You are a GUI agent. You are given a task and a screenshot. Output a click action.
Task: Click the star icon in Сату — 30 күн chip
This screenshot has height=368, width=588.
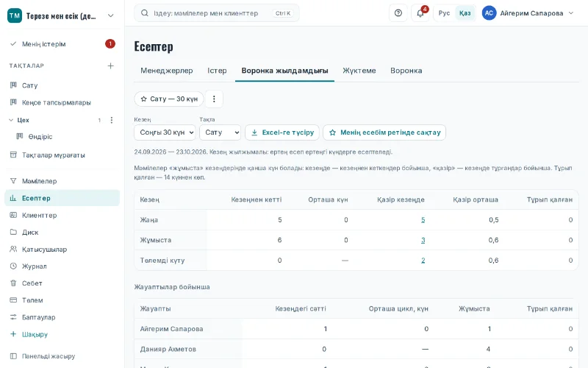[x=143, y=99]
